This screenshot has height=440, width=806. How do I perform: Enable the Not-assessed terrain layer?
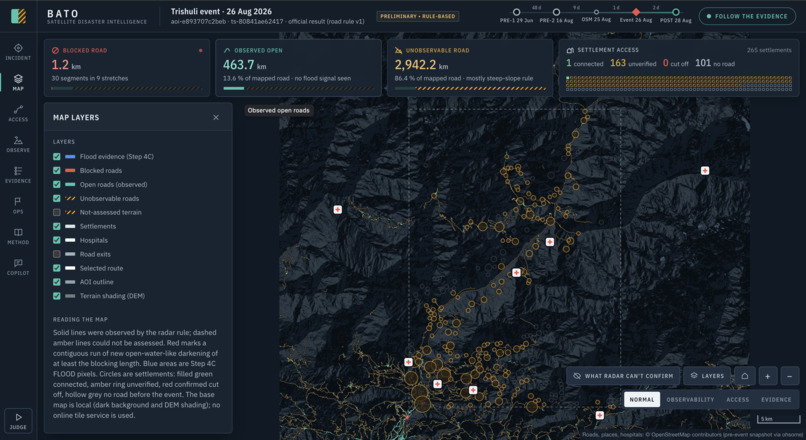click(x=57, y=212)
